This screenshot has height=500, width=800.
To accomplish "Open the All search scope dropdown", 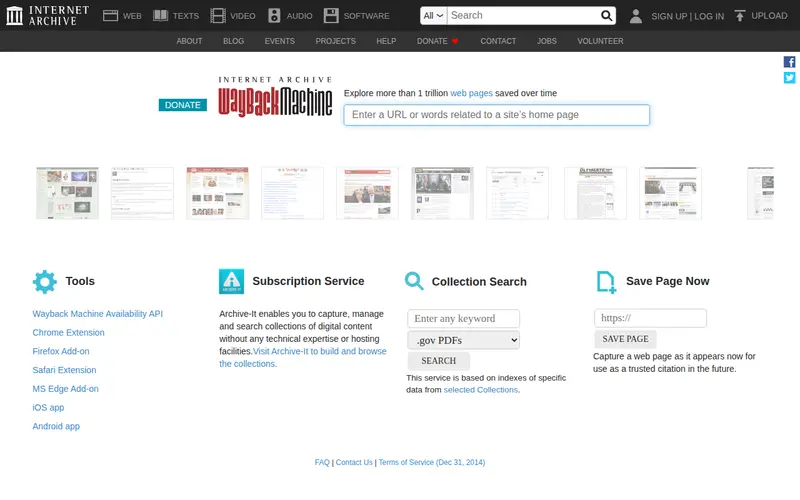I will tap(433, 15).
